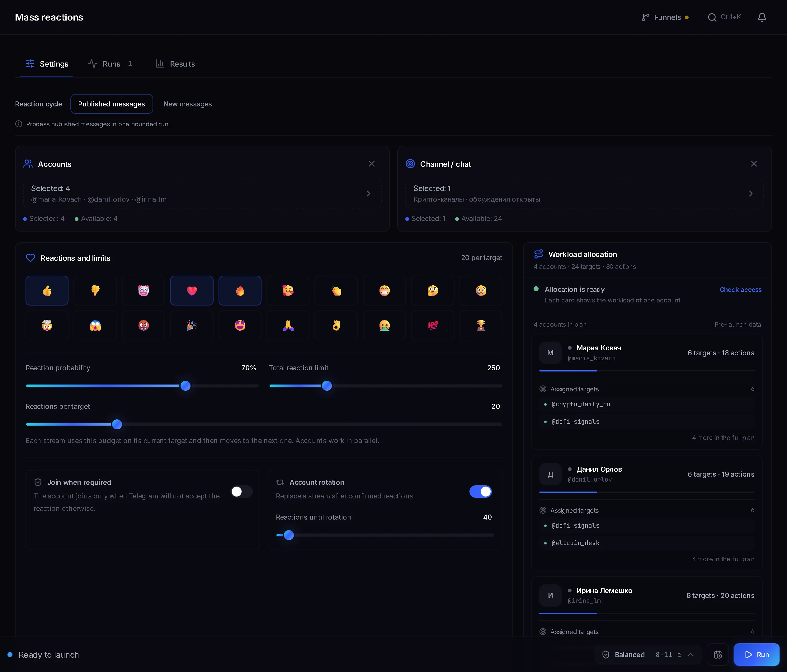
Task: Click the shield icon beside Join when required
Action: pos(38,482)
